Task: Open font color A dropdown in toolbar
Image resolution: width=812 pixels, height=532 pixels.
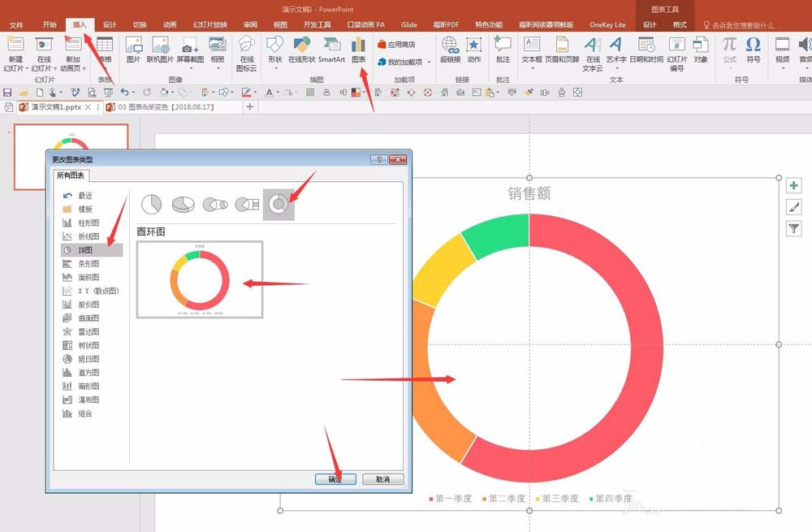Action: pyautogui.click(x=278, y=93)
